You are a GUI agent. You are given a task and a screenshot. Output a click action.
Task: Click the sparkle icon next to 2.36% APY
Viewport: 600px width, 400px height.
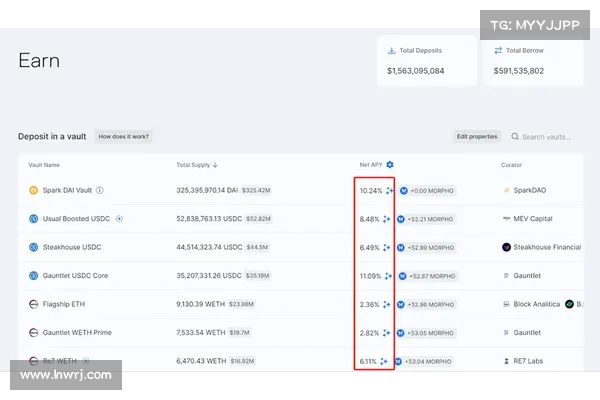click(x=386, y=305)
